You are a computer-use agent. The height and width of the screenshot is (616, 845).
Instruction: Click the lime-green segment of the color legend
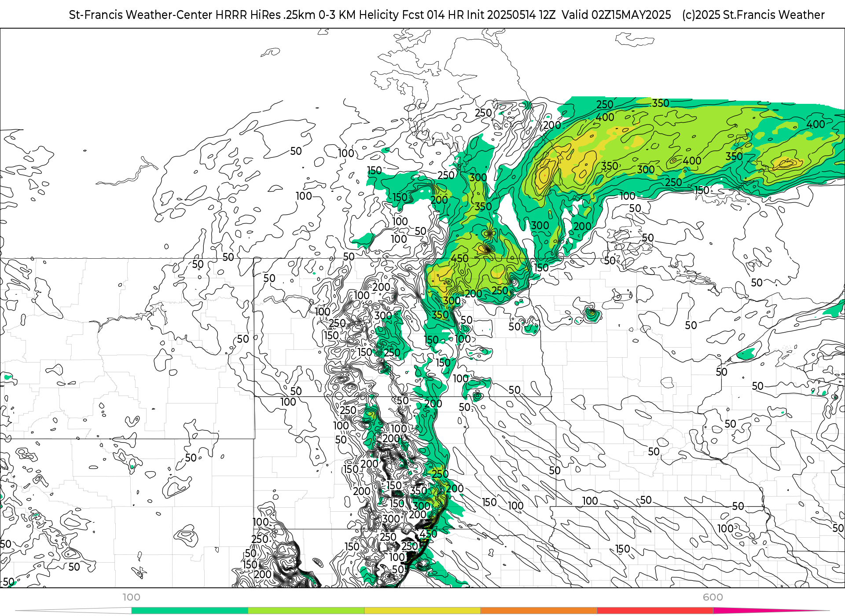click(x=306, y=610)
